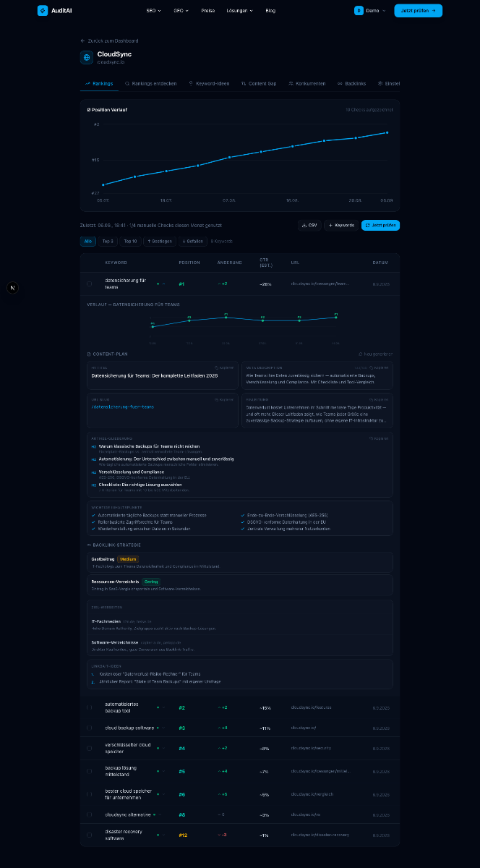Open Preise in the top navigation
The image size is (480, 868).
(208, 11)
